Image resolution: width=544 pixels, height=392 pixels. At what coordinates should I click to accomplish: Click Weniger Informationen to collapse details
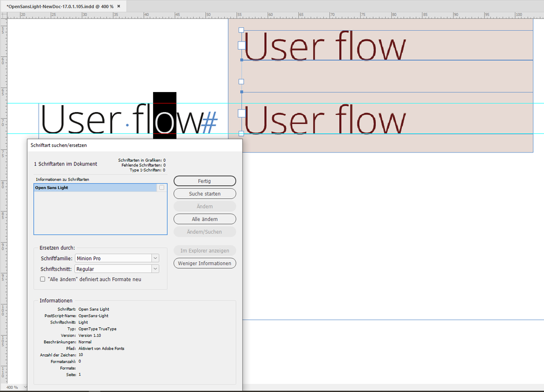pyautogui.click(x=204, y=263)
